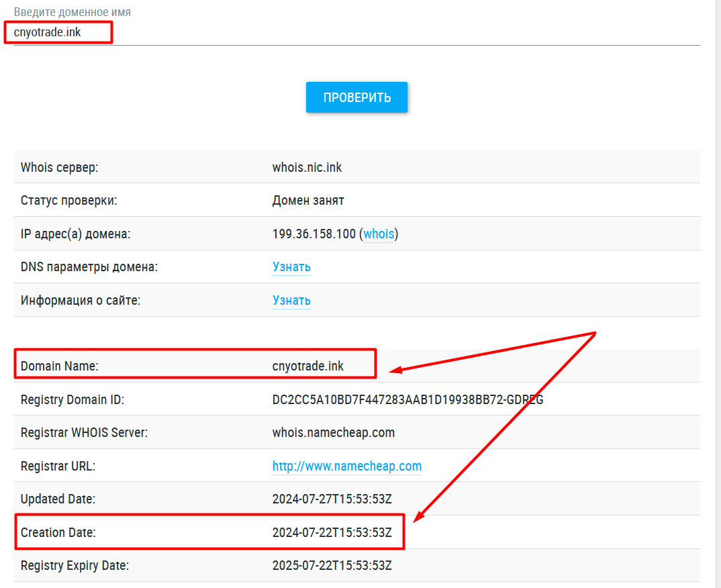Click the Creation Date: row label
721x588 pixels.
(58, 532)
